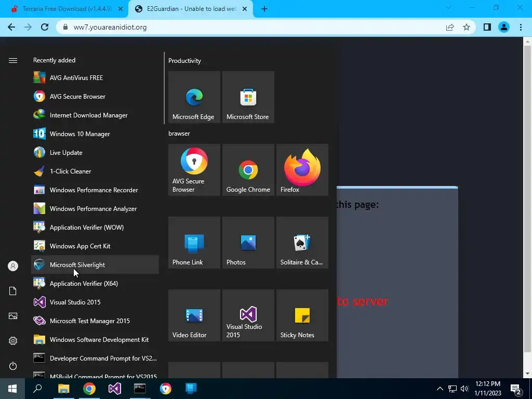Open Chrome three-dot menu
Screen dimensions: 532x399
point(521,27)
